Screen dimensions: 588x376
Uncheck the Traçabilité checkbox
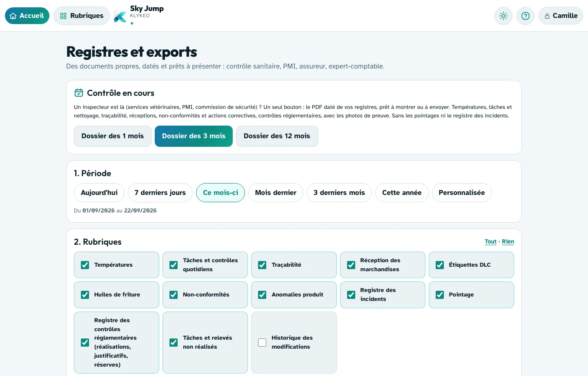click(262, 265)
